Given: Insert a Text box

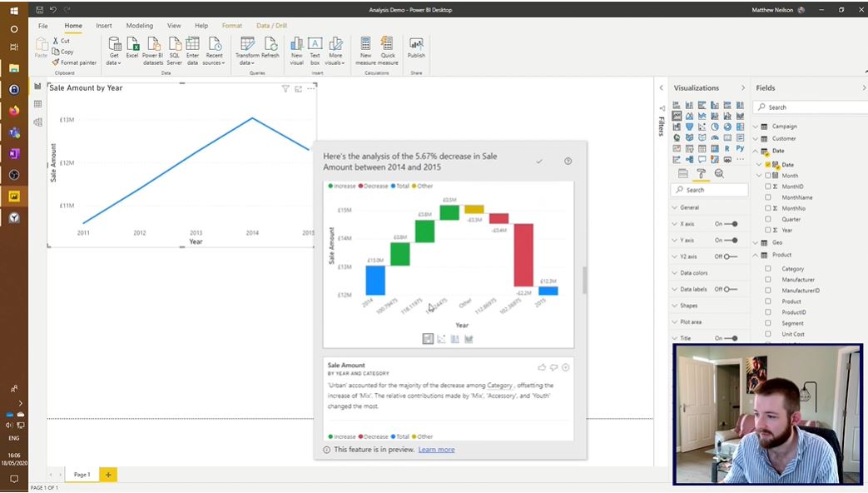Looking at the screenshot, I should pos(315,50).
